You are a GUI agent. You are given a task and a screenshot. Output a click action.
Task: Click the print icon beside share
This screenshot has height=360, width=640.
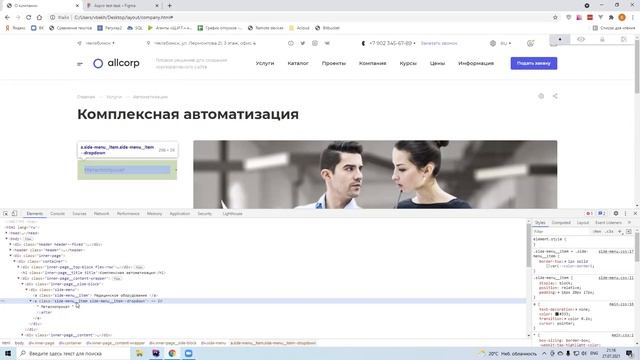click(541, 96)
